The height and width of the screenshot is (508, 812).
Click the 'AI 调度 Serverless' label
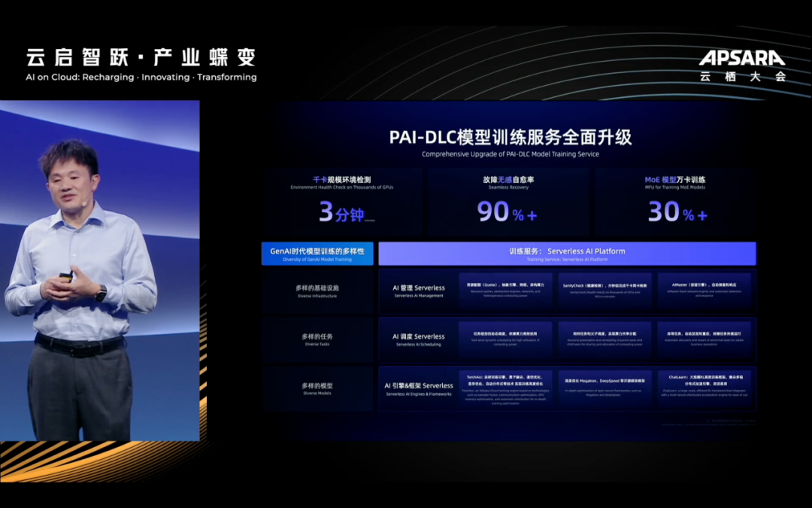pos(419,336)
